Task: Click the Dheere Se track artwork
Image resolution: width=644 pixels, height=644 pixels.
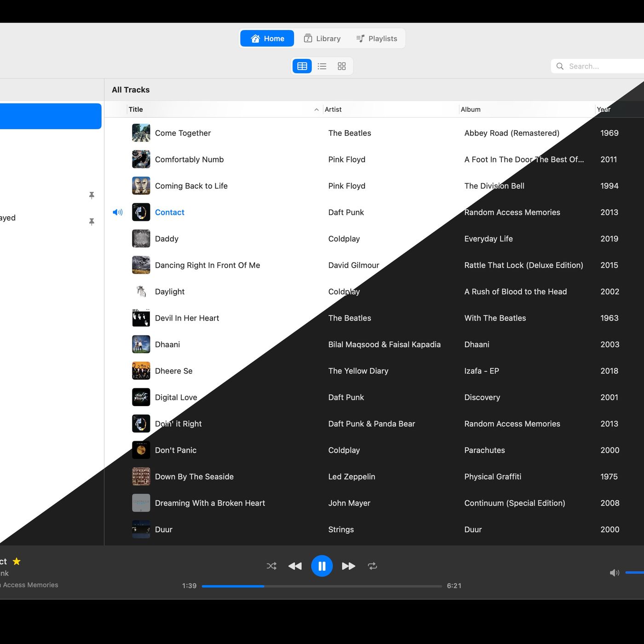Action: point(141,371)
